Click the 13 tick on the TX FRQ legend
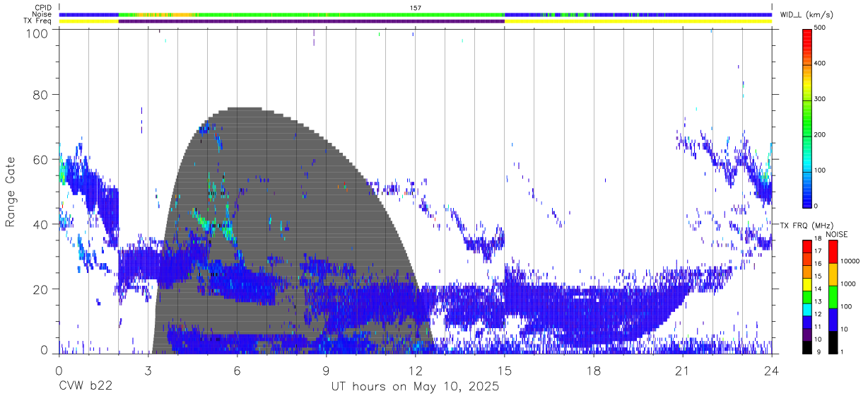This screenshot has width=868, height=401. 818,301
